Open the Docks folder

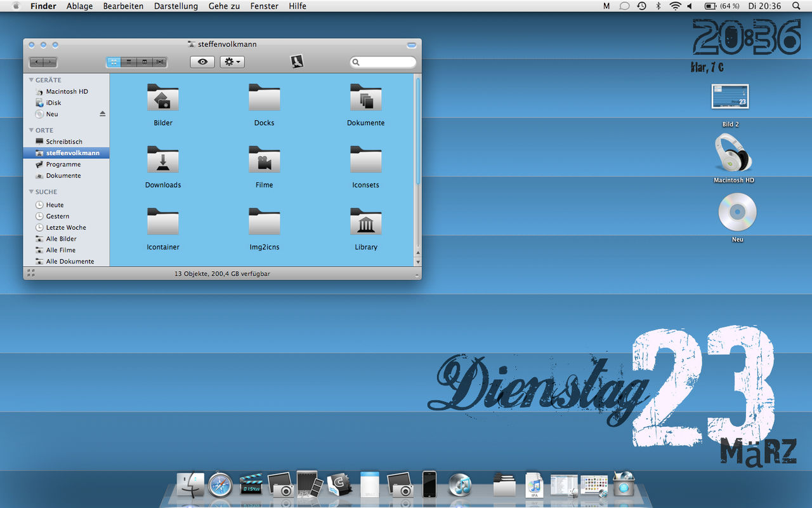coord(265,98)
